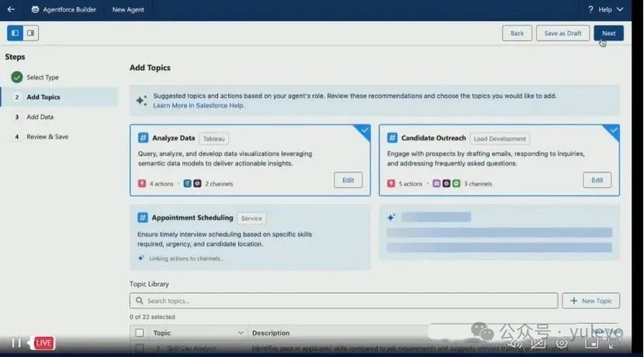The width and height of the screenshot is (644, 357).
Task: Click the red actions icon on Candidate Outreach
Action: (x=391, y=183)
